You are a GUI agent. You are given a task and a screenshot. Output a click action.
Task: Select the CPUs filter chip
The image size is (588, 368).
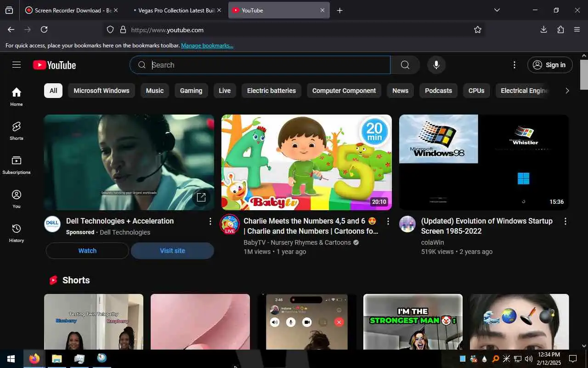(476, 91)
